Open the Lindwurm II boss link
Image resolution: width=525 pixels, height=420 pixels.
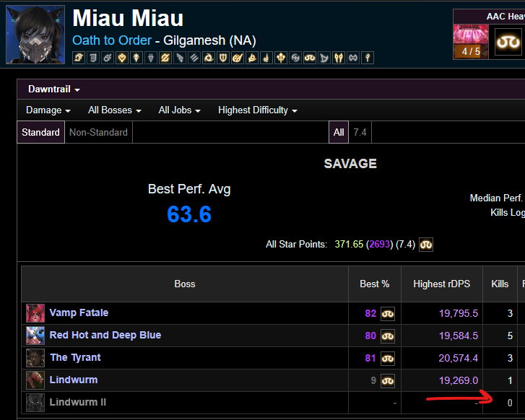(x=78, y=402)
